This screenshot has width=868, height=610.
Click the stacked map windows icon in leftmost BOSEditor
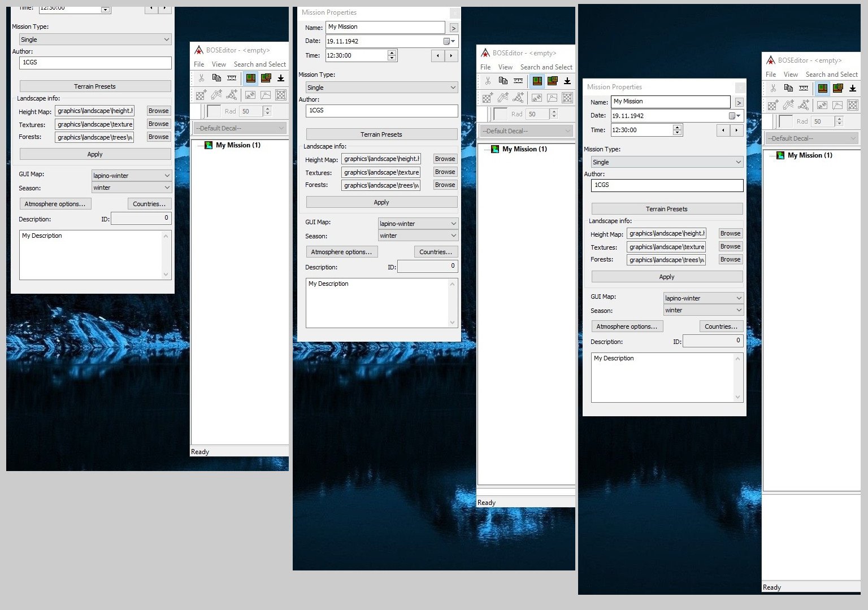click(266, 78)
